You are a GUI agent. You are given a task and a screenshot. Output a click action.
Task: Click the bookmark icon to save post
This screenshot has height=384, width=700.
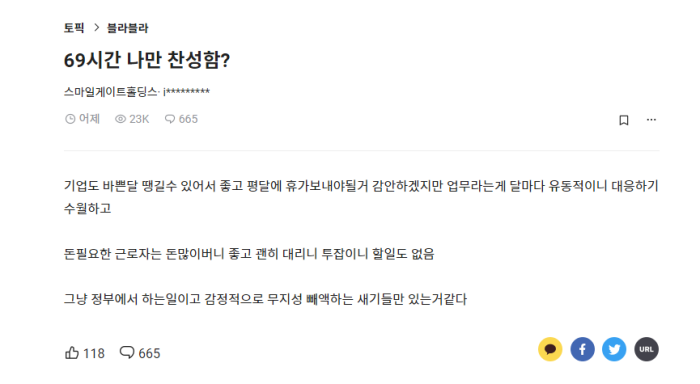coord(624,120)
